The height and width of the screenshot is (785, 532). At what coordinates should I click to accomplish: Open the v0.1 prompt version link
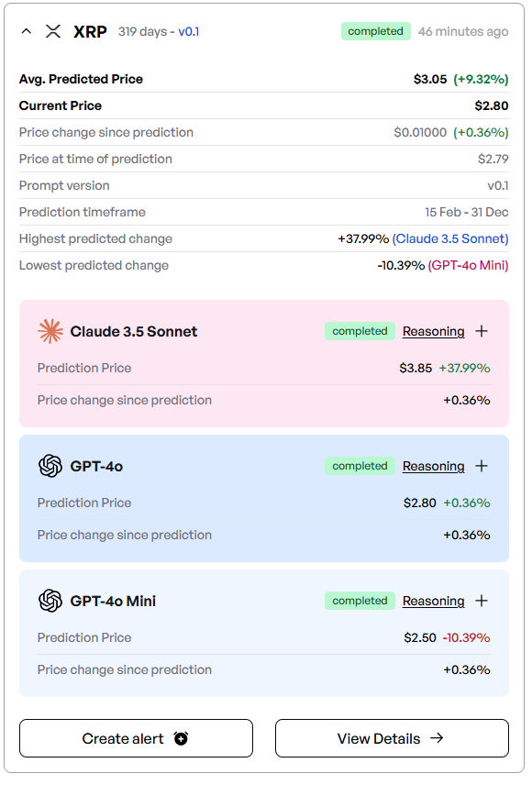(x=189, y=31)
